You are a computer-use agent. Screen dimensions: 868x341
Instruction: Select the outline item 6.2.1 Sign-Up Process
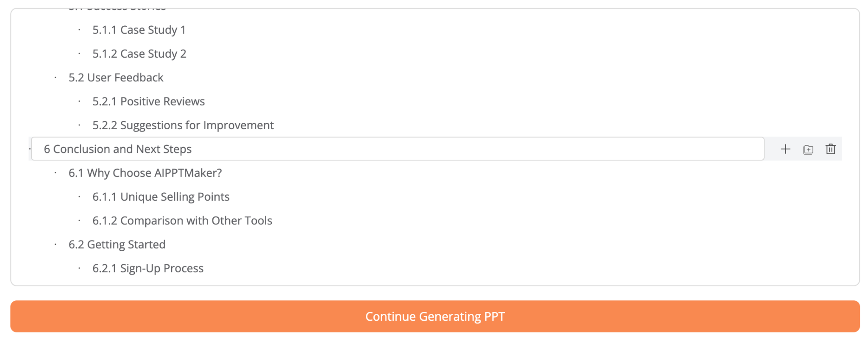coord(147,268)
